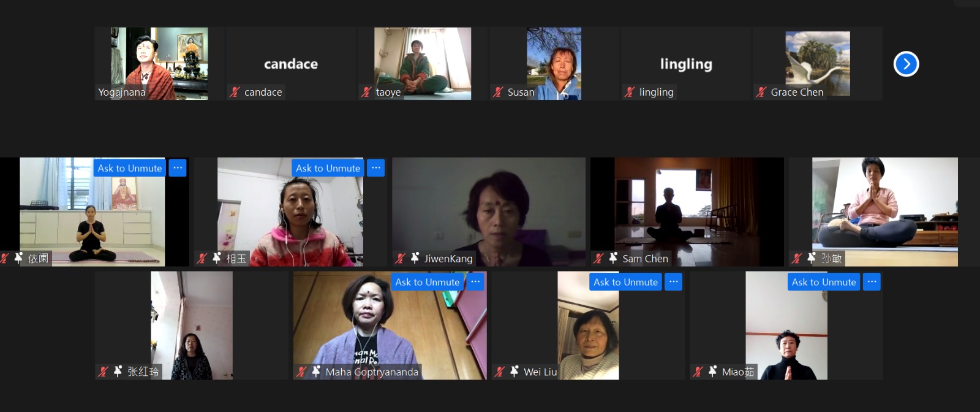Click muted mic icon on Miao tile

tap(698, 372)
